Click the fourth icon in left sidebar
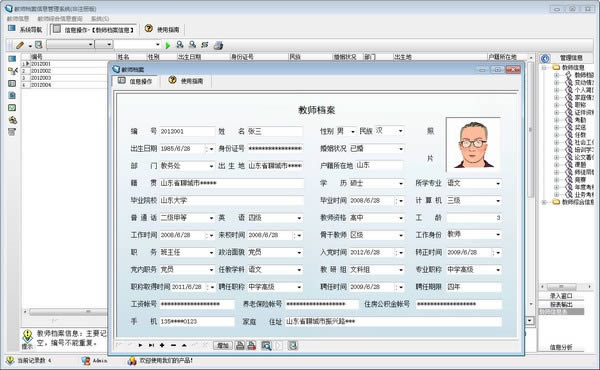This screenshot has width=600, height=370. (12, 95)
